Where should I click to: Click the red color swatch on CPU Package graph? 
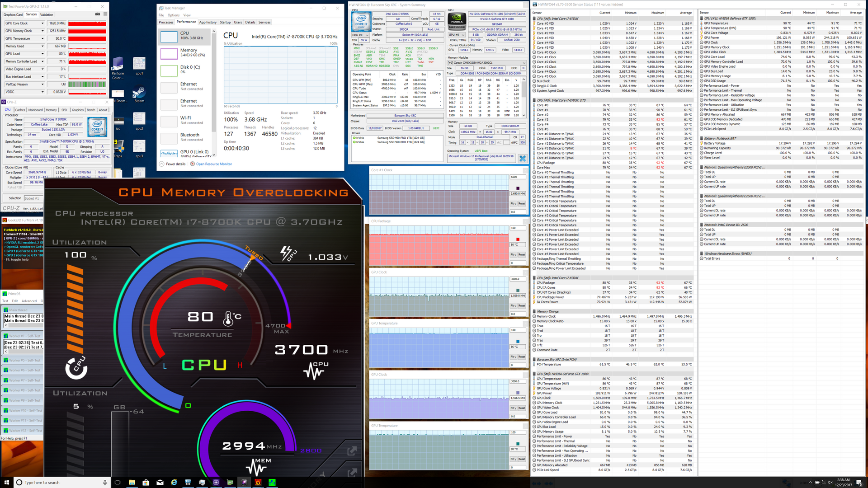(518, 239)
